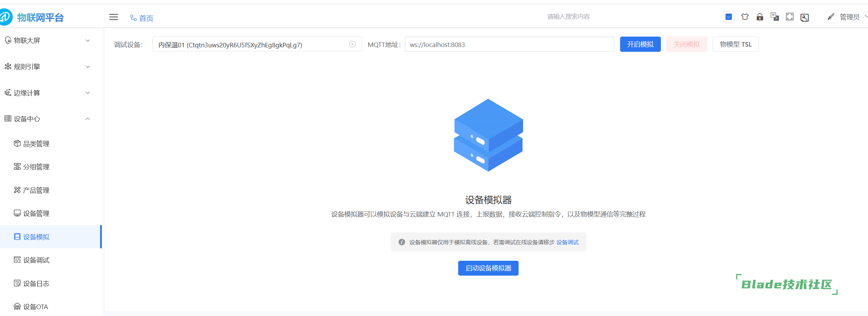The width and height of the screenshot is (868, 316).
Task: Click the MQTT address input field
Action: click(509, 44)
